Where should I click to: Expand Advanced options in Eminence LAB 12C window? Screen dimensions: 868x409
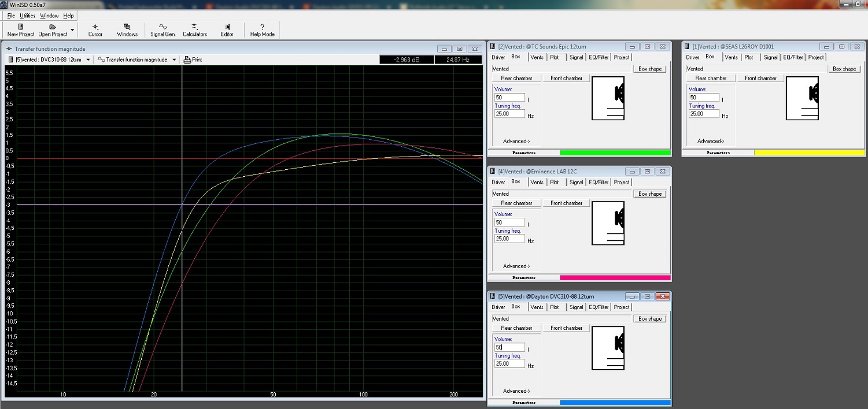coord(516,266)
